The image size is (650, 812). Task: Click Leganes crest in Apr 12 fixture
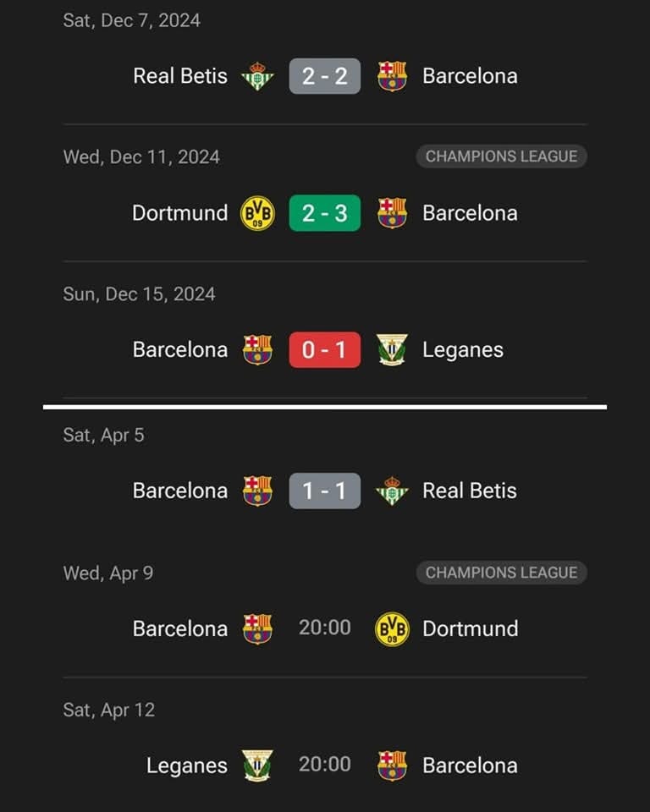coord(257,765)
